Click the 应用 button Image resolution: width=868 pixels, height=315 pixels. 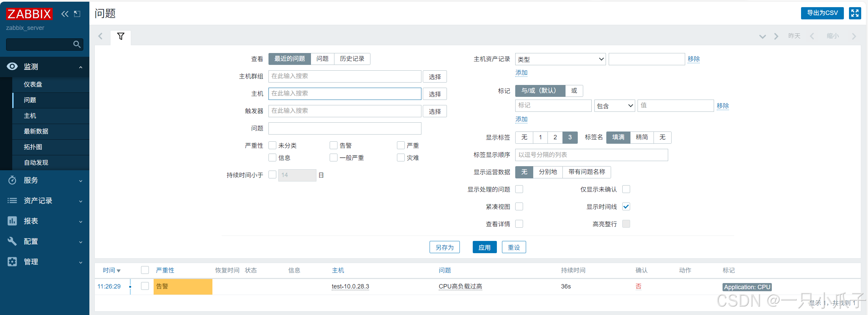tap(485, 247)
